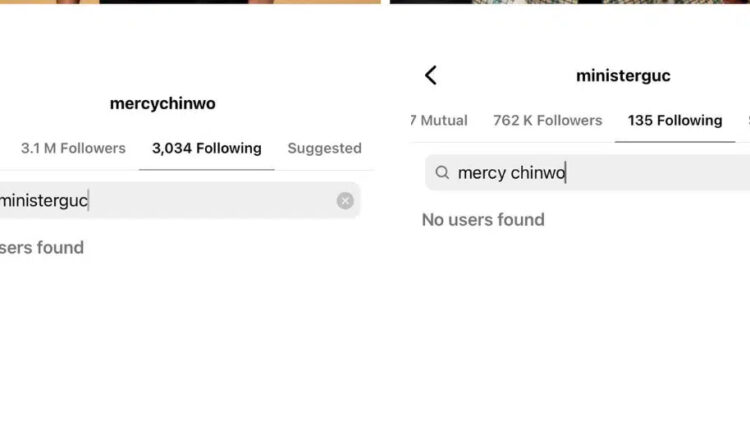This screenshot has height=430, width=750.
Task: Select the 135 Following tab
Action: click(x=674, y=120)
